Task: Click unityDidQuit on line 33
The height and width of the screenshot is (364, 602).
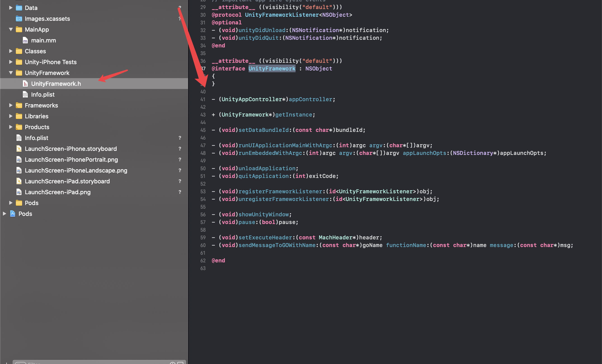Action: [259, 38]
